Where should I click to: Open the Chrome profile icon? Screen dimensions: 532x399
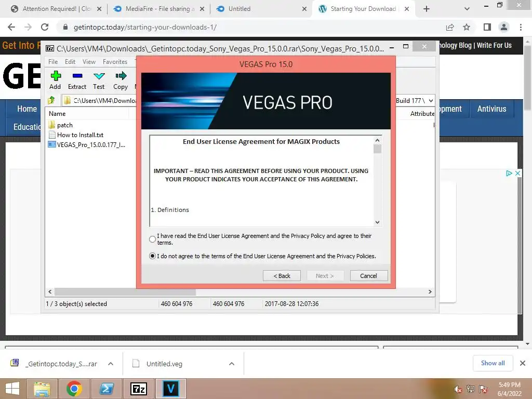coord(504,27)
